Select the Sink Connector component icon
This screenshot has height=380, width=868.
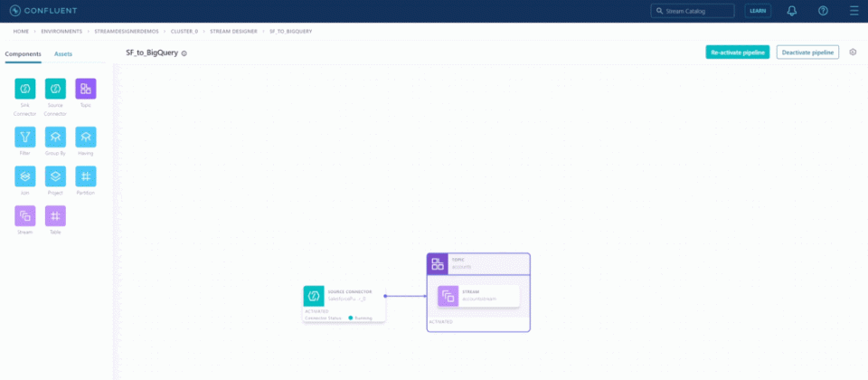click(x=25, y=89)
